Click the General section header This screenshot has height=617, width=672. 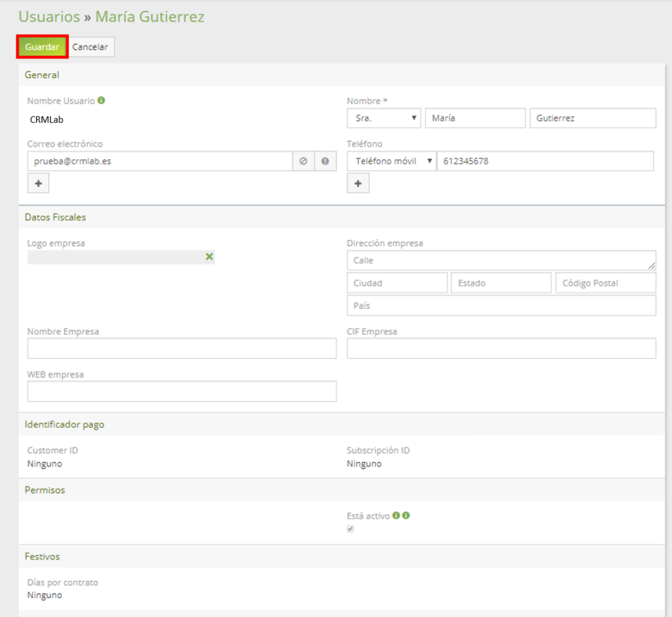click(341, 75)
